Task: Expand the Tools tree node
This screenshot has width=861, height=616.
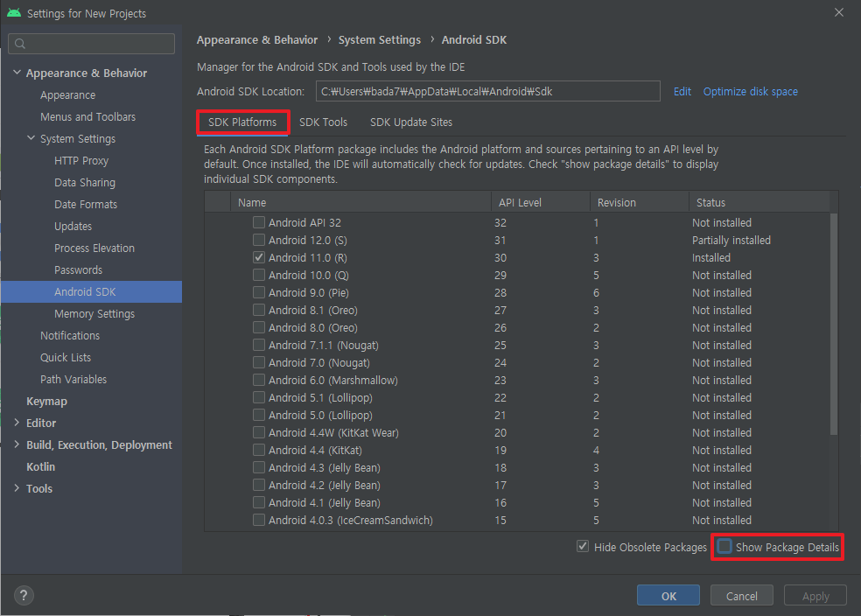Action: (17, 488)
